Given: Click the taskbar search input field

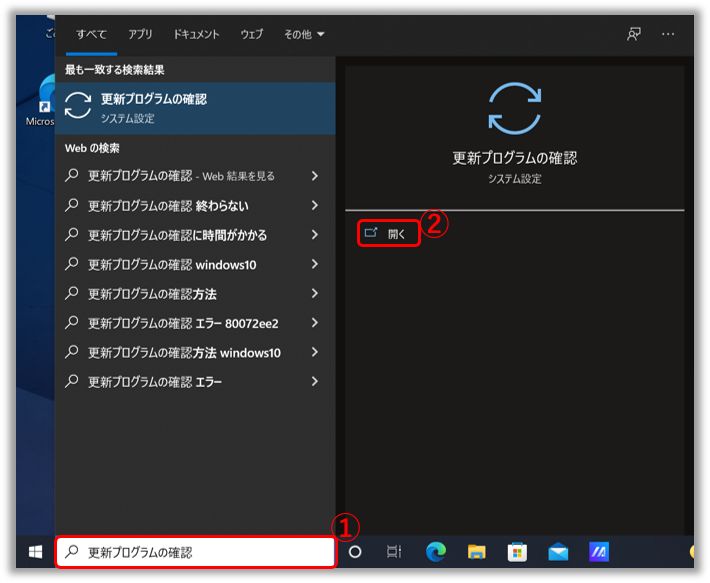Looking at the screenshot, I should 196,552.
